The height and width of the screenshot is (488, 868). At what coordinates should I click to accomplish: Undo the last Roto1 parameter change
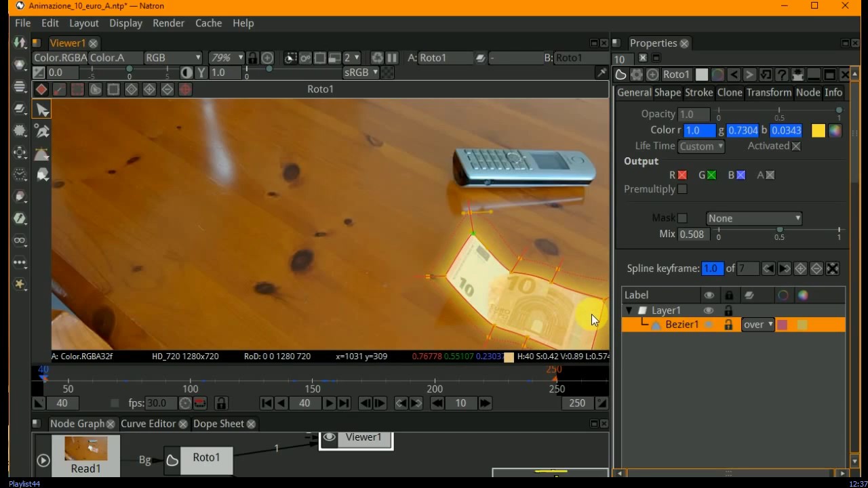pyautogui.click(x=734, y=75)
